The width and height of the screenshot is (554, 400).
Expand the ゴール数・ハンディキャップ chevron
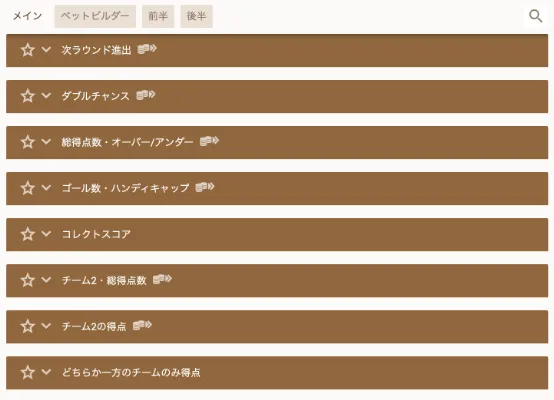click(46, 188)
